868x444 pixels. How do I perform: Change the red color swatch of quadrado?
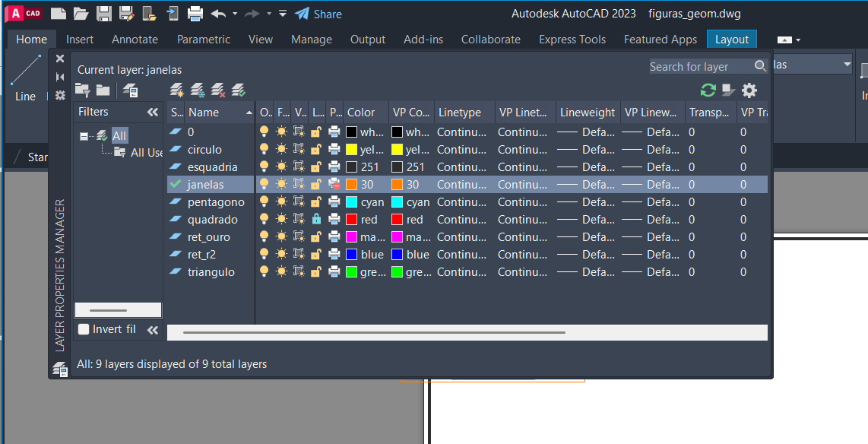click(x=351, y=220)
